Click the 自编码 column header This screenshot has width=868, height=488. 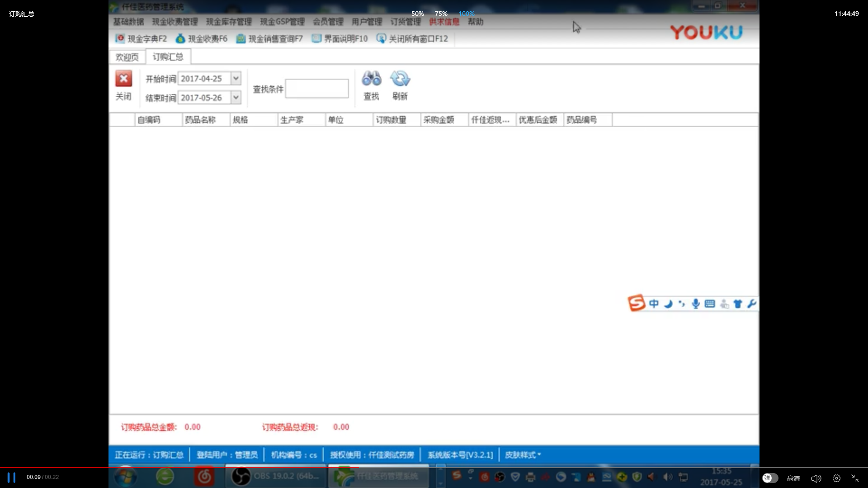coord(159,120)
